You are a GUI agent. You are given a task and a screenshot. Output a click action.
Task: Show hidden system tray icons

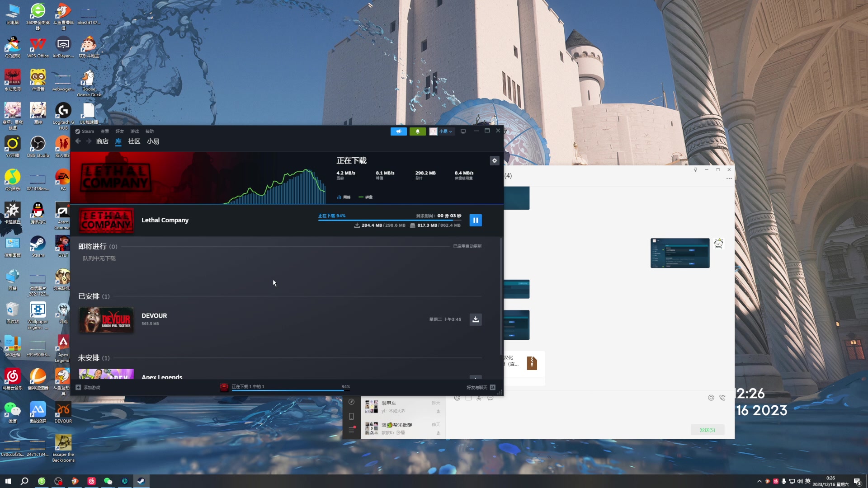[759, 481]
